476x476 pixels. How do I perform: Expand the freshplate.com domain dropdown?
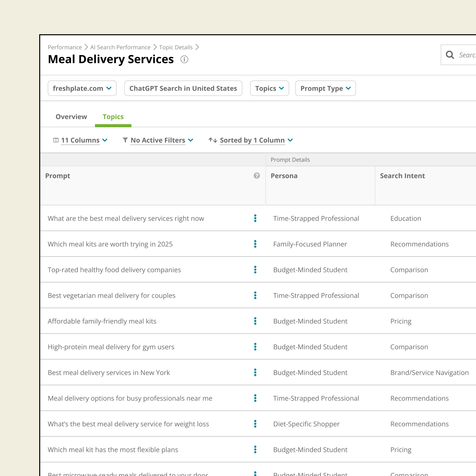tap(82, 88)
